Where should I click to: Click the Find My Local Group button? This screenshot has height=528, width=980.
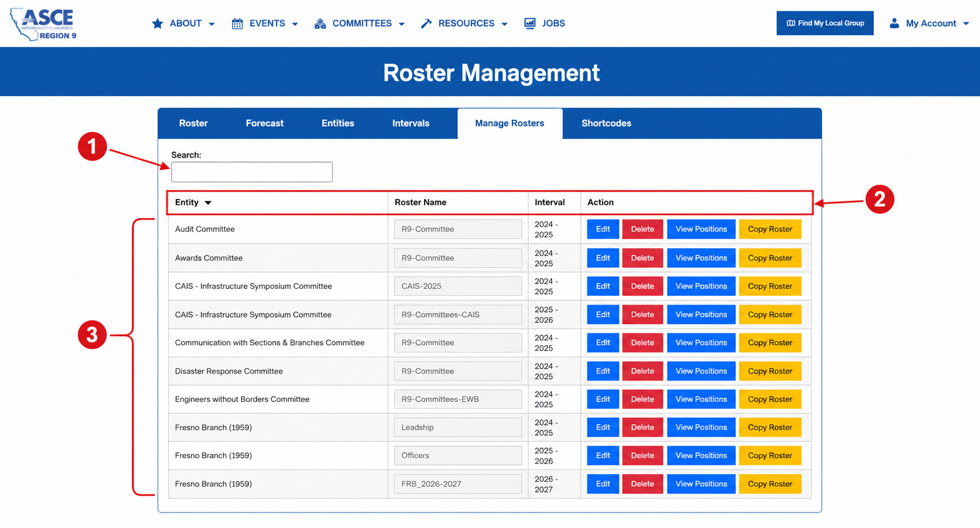tap(825, 24)
